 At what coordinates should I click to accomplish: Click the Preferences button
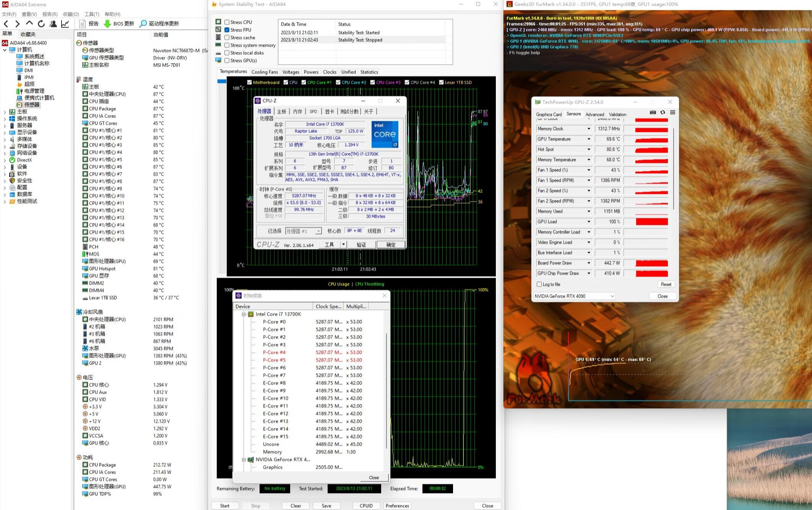pyautogui.click(x=397, y=506)
